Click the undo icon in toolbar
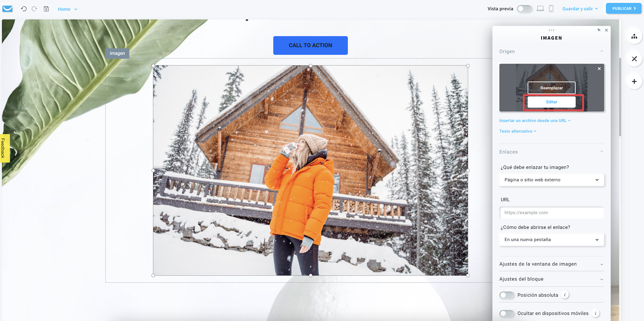Screen dimensions: 644x321 pos(23,8)
